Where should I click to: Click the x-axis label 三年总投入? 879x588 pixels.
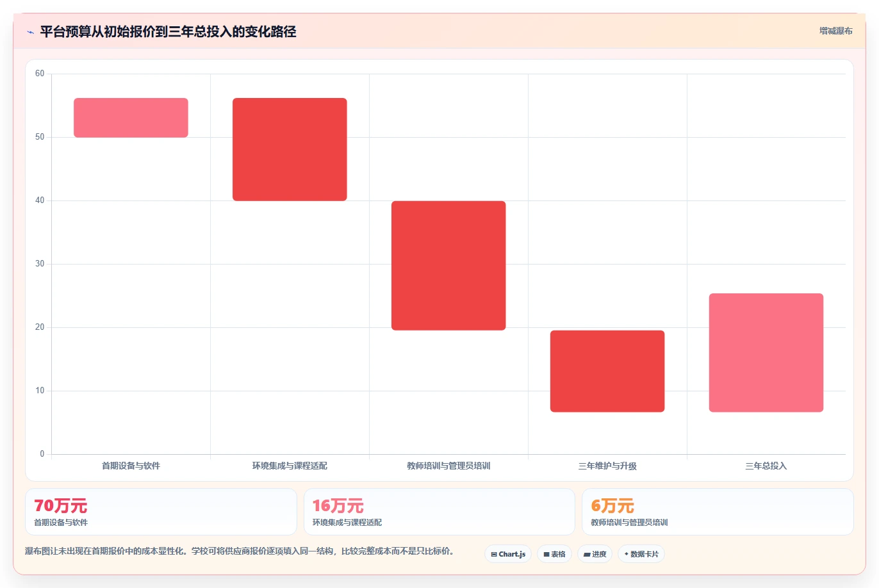click(766, 466)
